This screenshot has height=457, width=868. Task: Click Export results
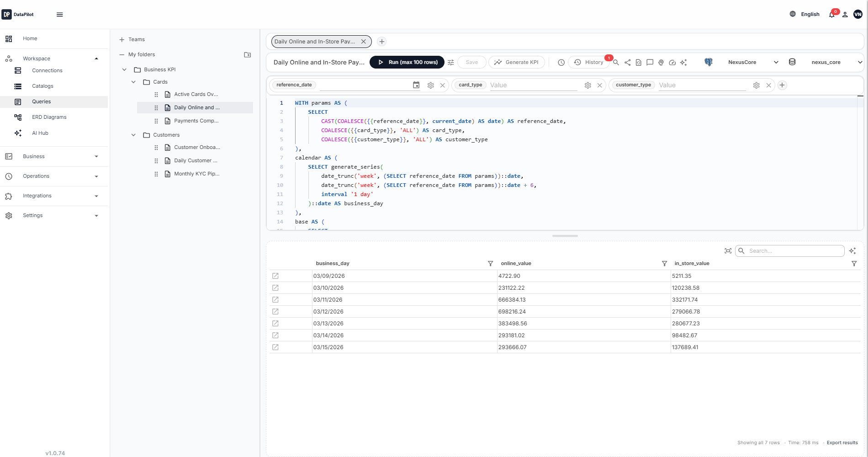click(x=842, y=442)
